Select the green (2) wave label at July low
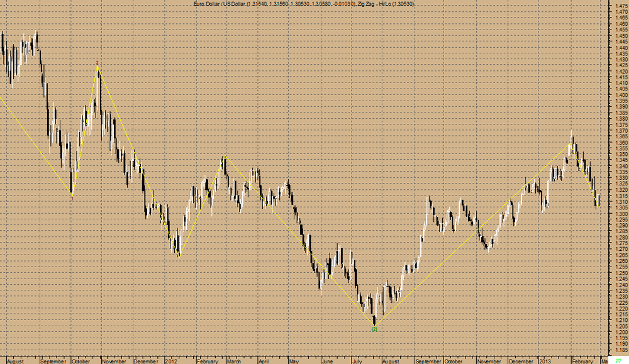 coord(374,329)
